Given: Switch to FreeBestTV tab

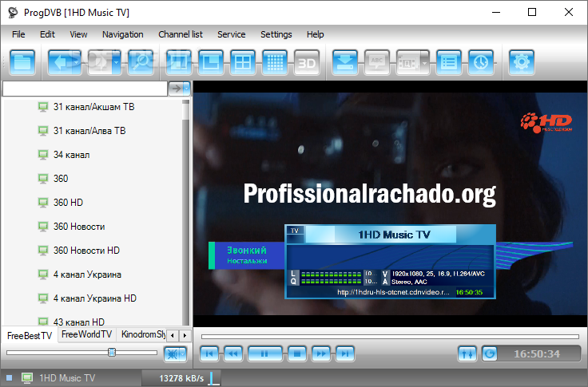Looking at the screenshot, I should pyautogui.click(x=30, y=336).
